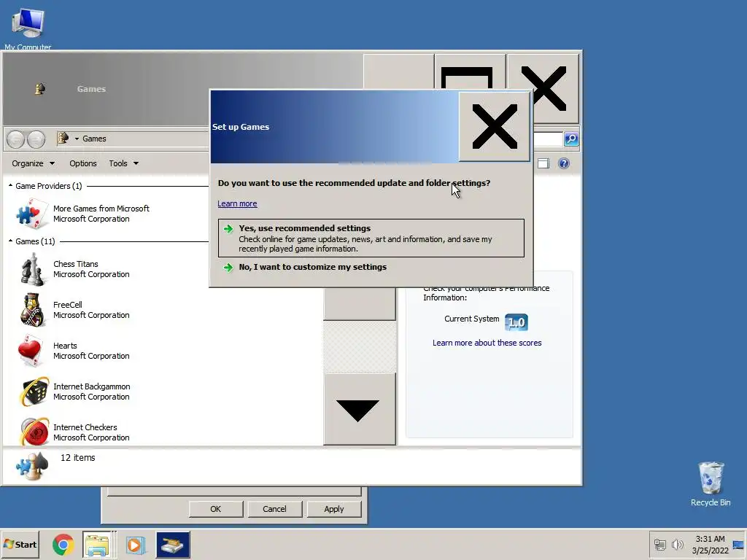Click the green arrow beside No option
Screen dimensions: 747x560
point(228,268)
